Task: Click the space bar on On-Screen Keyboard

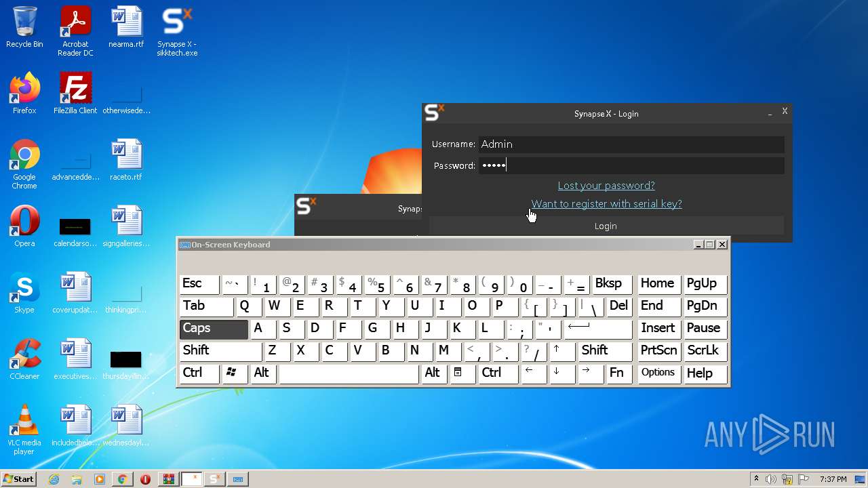Action: pos(349,373)
